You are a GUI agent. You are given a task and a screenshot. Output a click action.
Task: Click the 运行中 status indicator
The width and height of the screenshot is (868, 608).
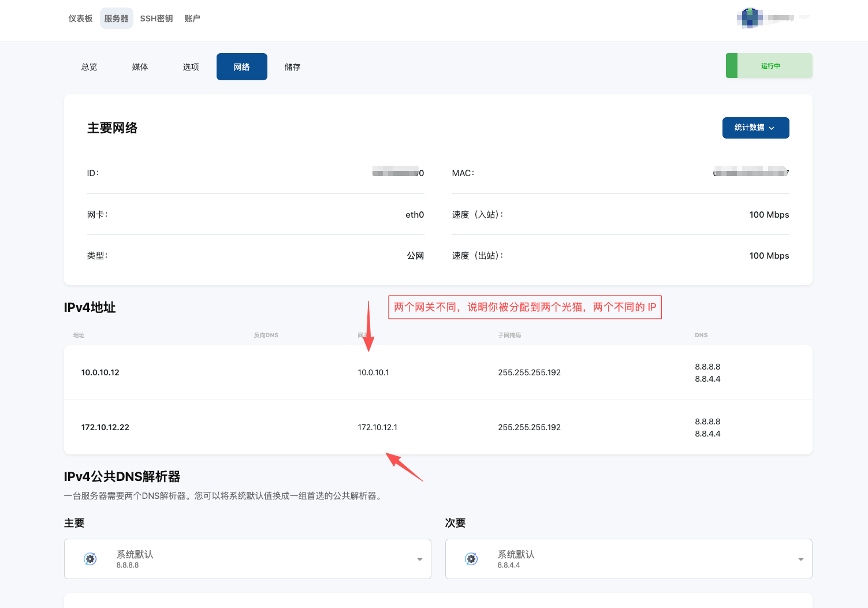[x=769, y=66]
